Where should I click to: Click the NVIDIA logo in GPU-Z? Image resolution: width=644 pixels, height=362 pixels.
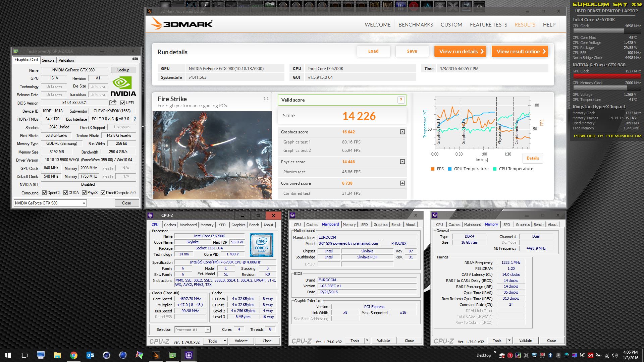tap(123, 87)
